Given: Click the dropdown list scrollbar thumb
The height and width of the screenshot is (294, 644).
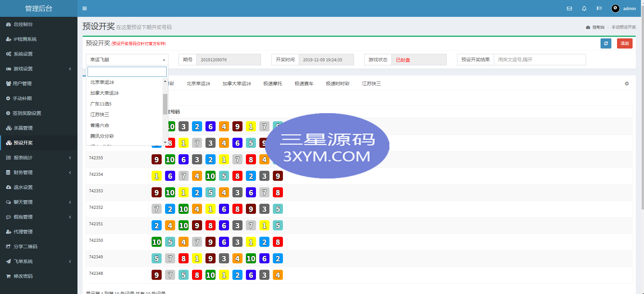Looking at the screenshot, I should (x=165, y=104).
